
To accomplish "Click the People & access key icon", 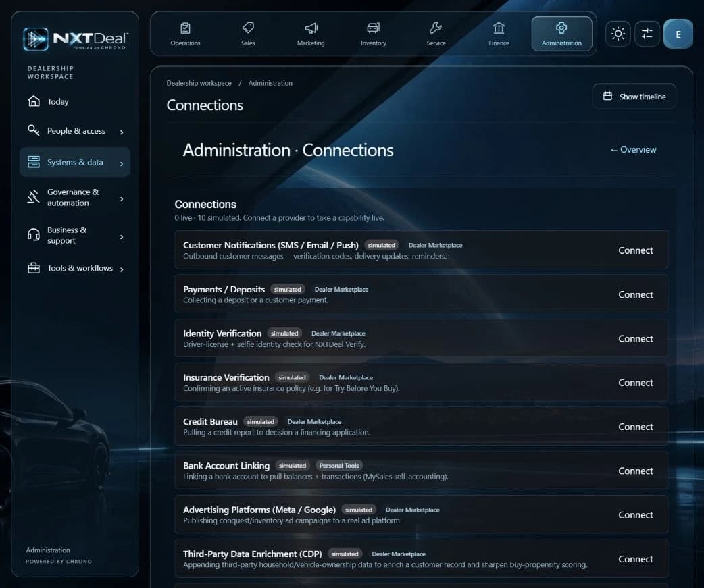I will pyautogui.click(x=34, y=130).
